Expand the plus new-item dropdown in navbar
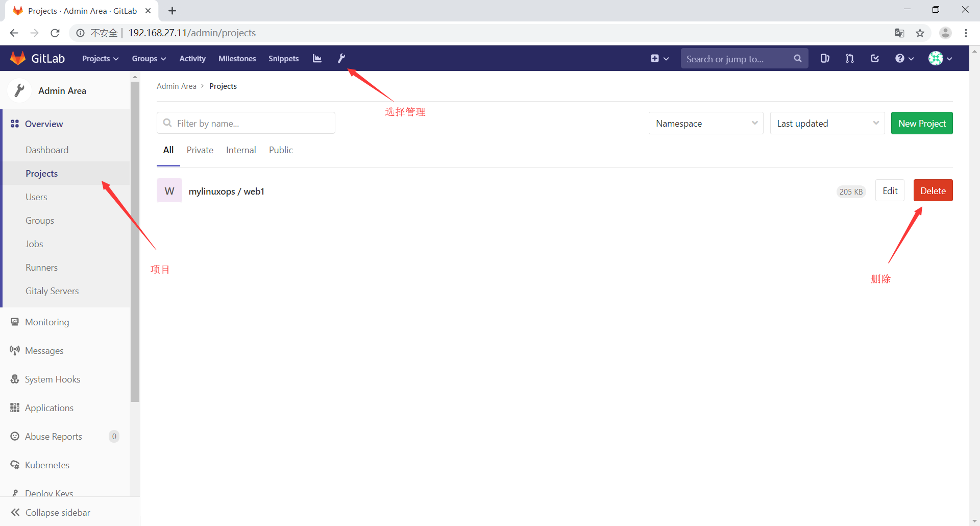The height and width of the screenshot is (526, 980). point(659,58)
